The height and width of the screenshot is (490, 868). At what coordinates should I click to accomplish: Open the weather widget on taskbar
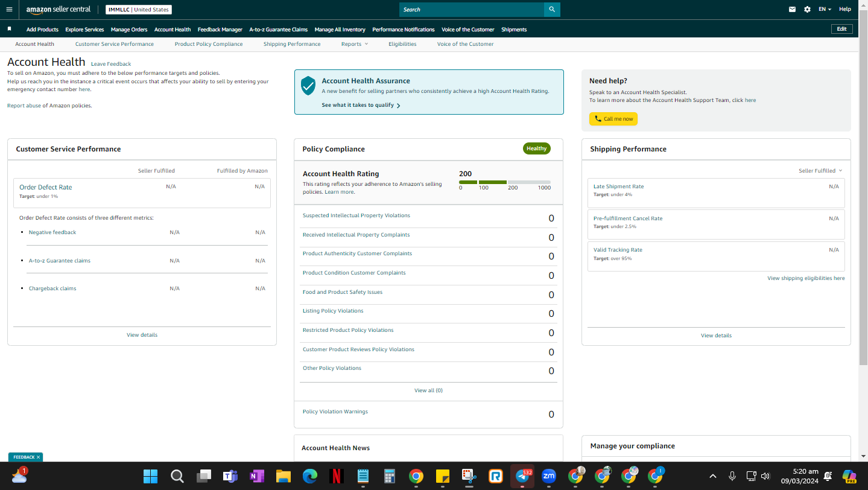click(x=19, y=476)
